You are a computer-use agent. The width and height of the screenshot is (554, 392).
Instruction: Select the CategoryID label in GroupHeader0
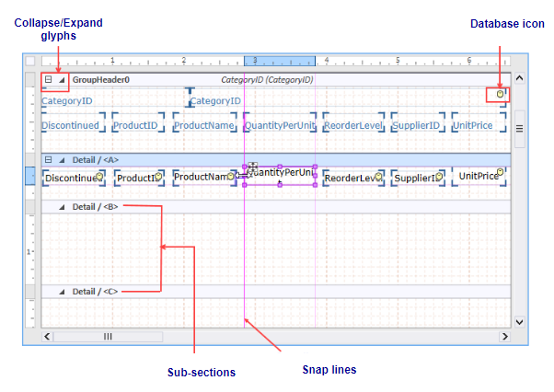click(66, 100)
